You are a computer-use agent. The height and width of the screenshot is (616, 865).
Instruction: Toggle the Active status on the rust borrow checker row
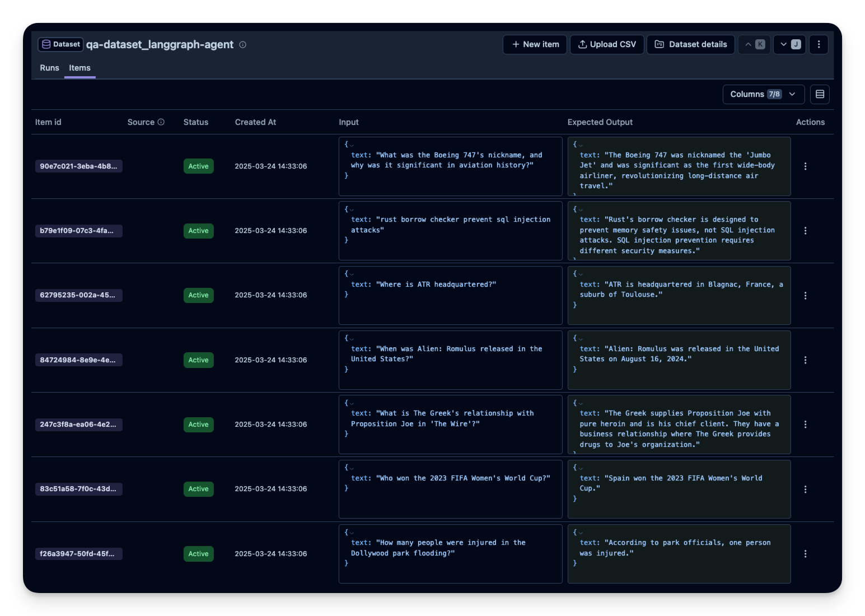click(x=198, y=231)
